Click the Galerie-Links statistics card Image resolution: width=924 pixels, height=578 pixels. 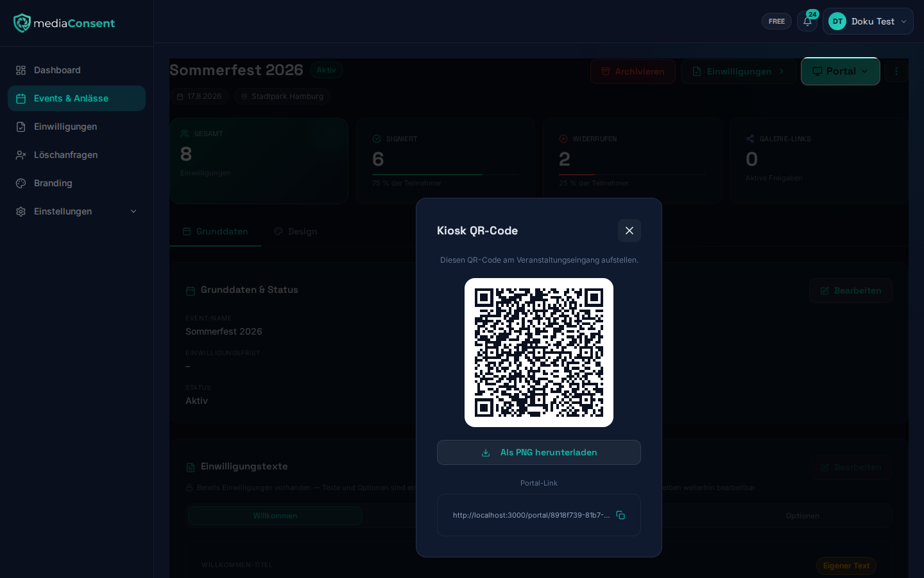click(819, 161)
